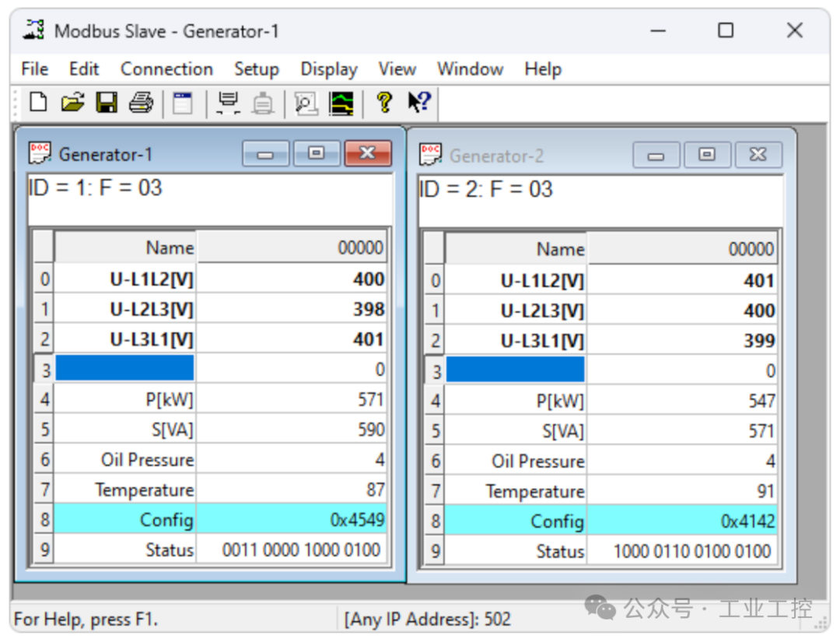Open the Edit menu
Screen dimensions: 840x642
coord(84,69)
